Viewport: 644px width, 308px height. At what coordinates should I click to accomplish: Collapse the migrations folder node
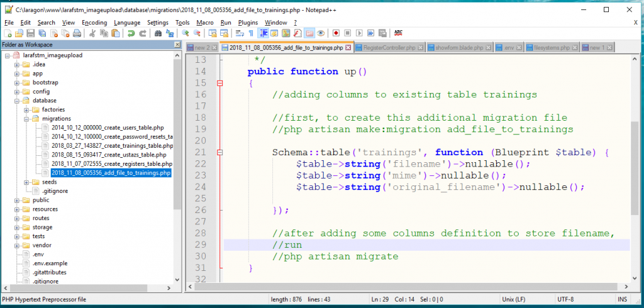click(27, 119)
